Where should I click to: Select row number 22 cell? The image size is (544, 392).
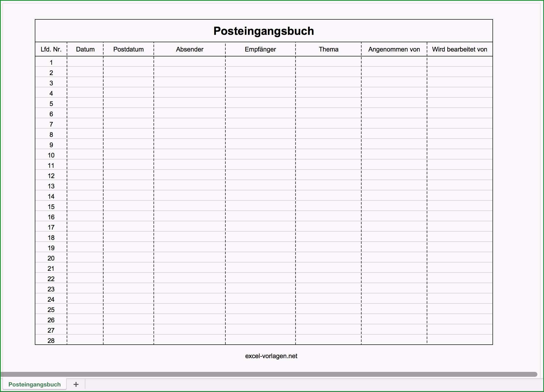point(51,278)
